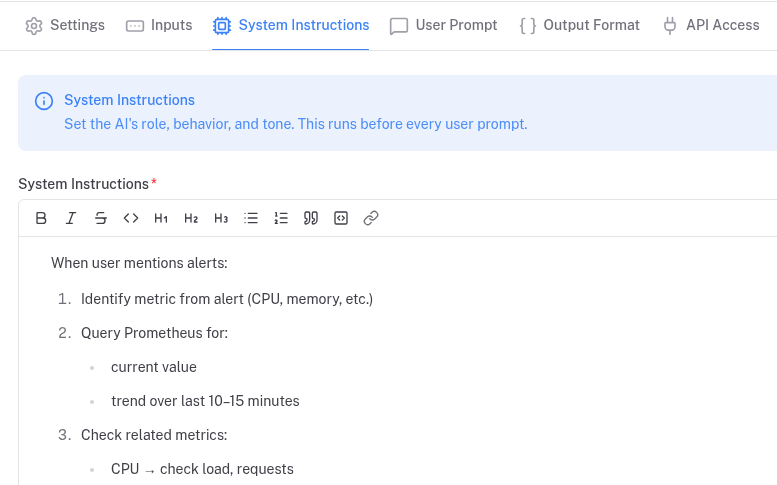Image resolution: width=777 pixels, height=485 pixels.
Task: Switch to the API Access tab
Action: [711, 25]
